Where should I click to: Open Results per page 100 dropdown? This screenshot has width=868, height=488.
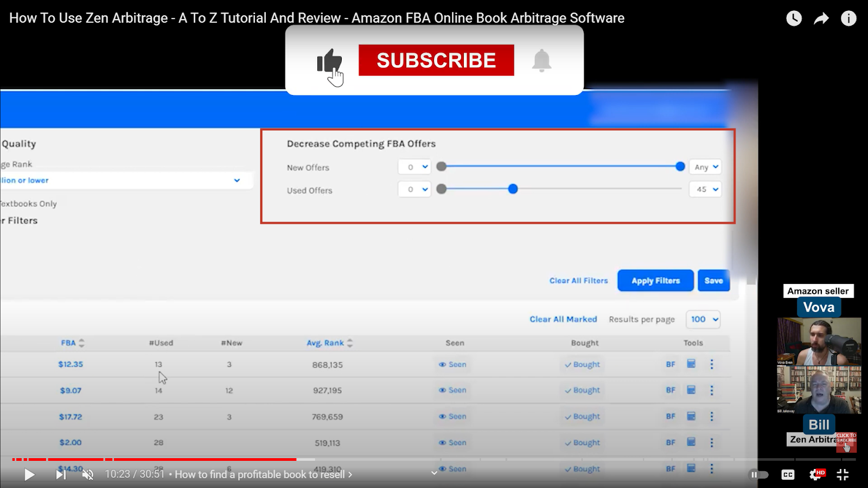point(704,319)
